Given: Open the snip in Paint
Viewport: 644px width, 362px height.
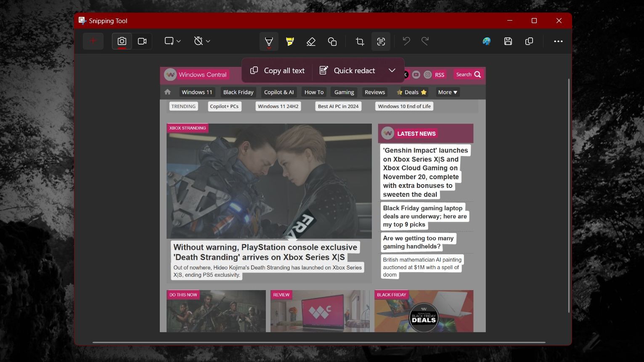Looking at the screenshot, I should pyautogui.click(x=487, y=41).
